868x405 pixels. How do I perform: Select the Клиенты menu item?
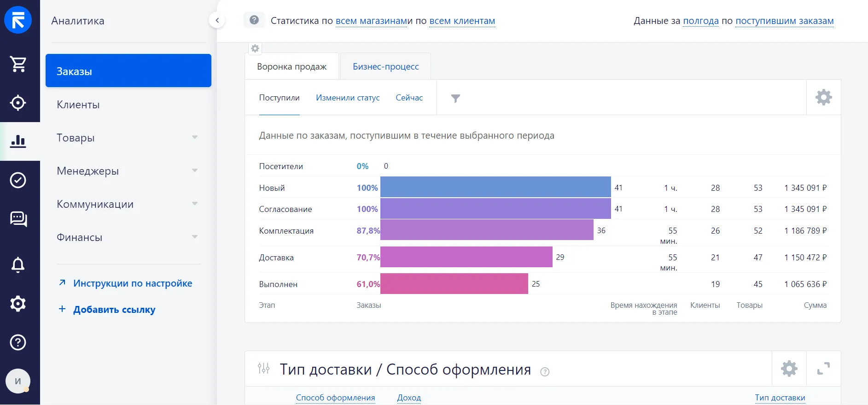[128, 105]
